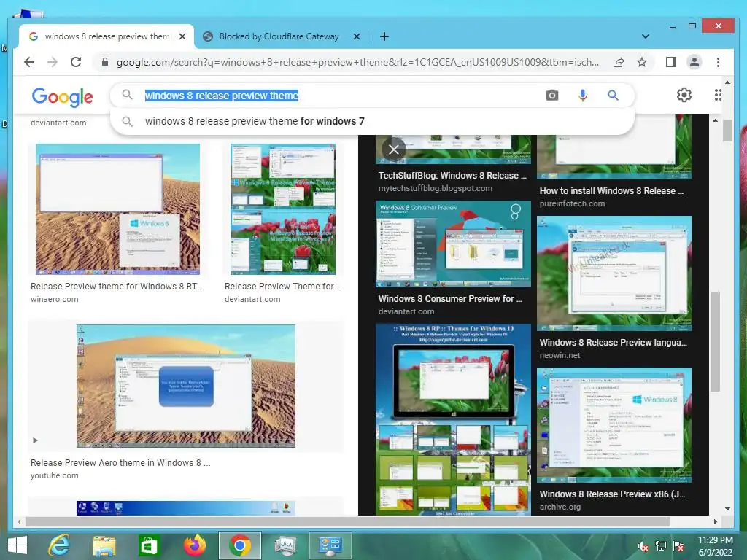747x560 pixels.
Task: Open the Chrome three-dot menu
Action: 718,62
